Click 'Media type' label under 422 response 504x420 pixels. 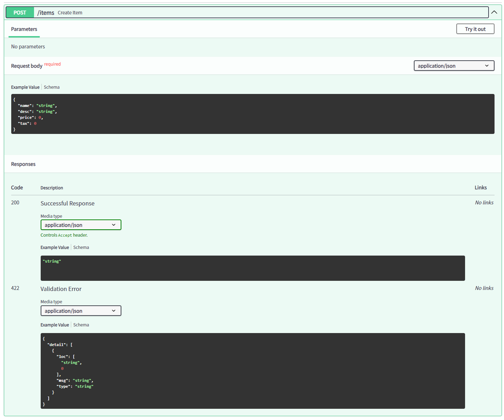click(x=51, y=302)
